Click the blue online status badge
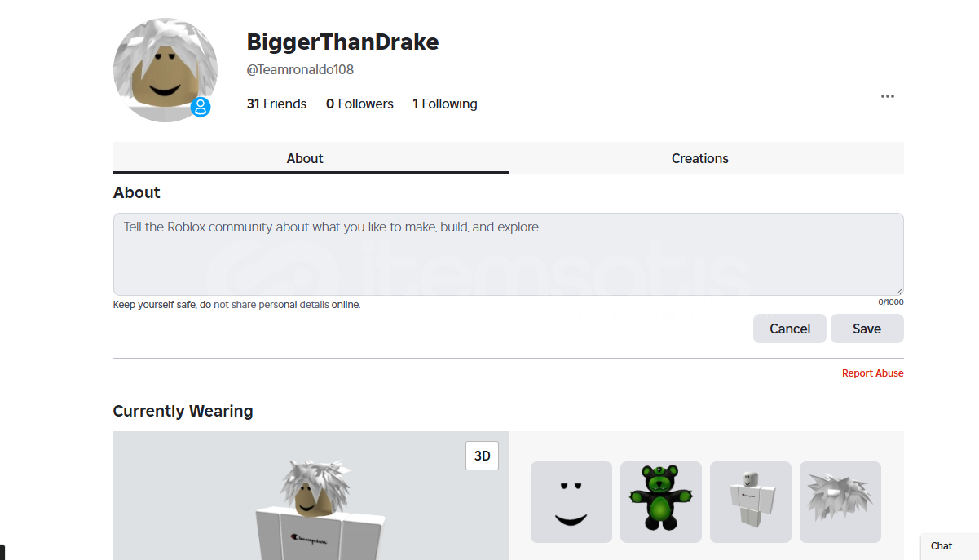This screenshot has height=560, width=979. pyautogui.click(x=201, y=108)
